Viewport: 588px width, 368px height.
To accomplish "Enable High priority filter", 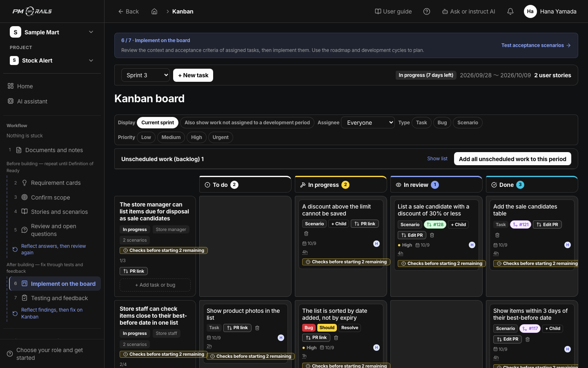I will [x=196, y=137].
